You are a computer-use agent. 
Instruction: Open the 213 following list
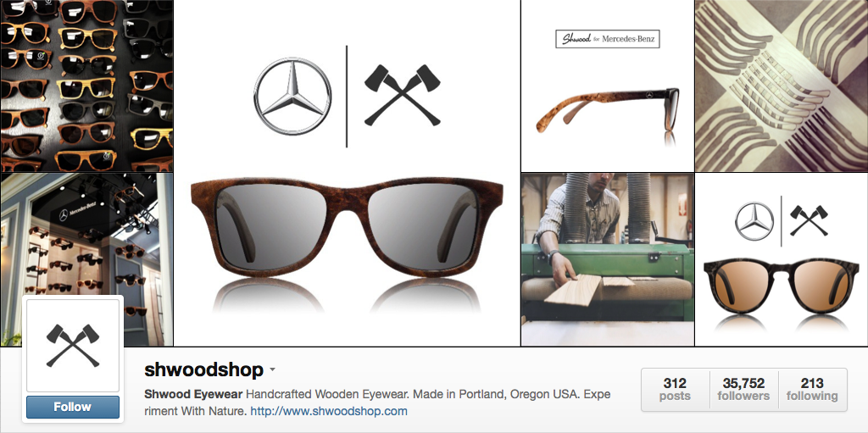point(812,390)
